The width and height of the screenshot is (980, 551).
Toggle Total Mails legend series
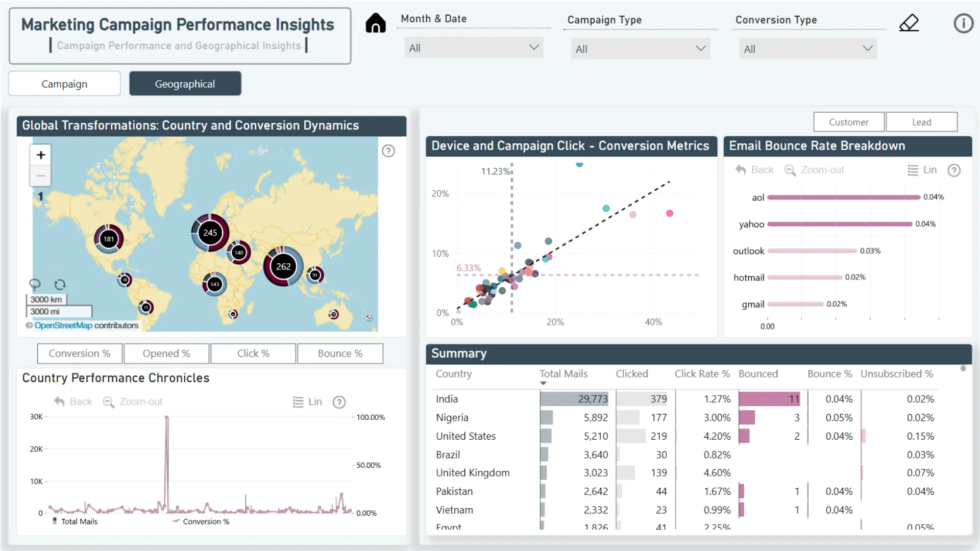pyautogui.click(x=75, y=521)
